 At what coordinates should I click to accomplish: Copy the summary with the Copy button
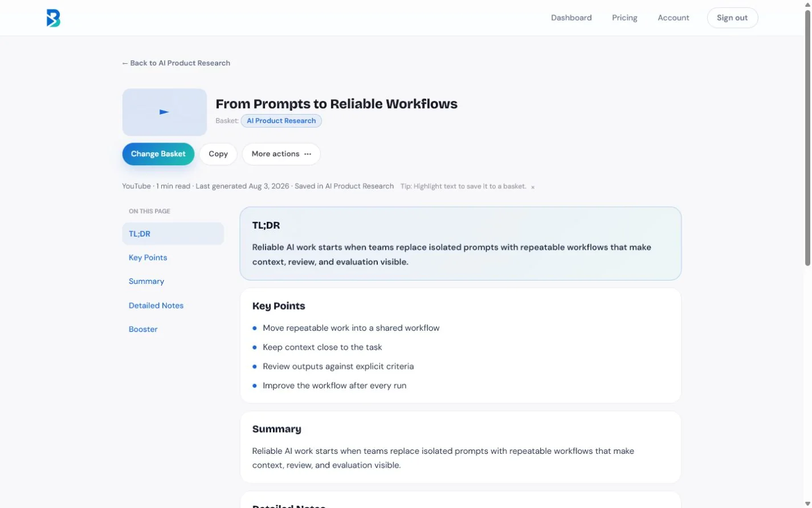click(218, 154)
